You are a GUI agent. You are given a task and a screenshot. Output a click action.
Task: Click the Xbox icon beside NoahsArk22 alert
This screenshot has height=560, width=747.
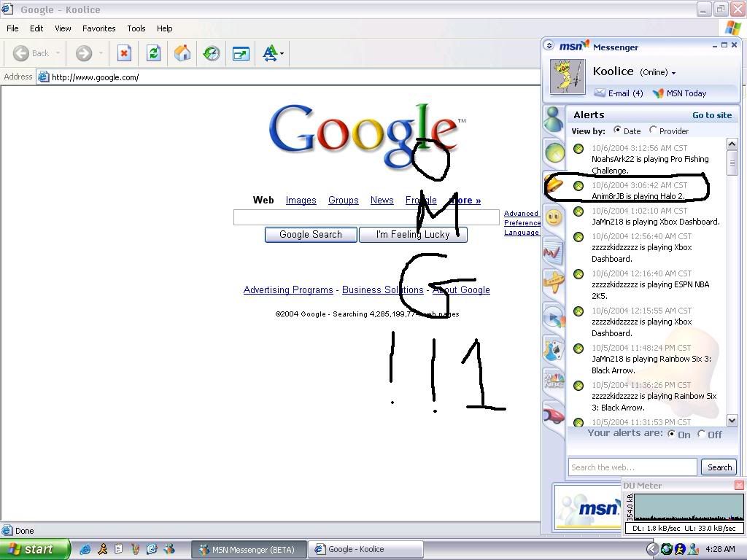578,149
